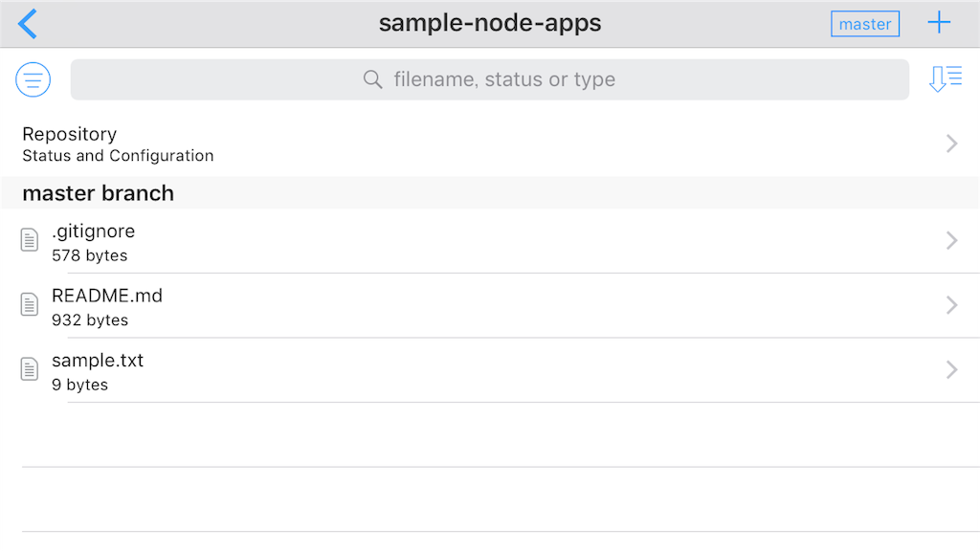Click the magnifying glass search icon
Screen dimensions: 980x551
(x=373, y=79)
